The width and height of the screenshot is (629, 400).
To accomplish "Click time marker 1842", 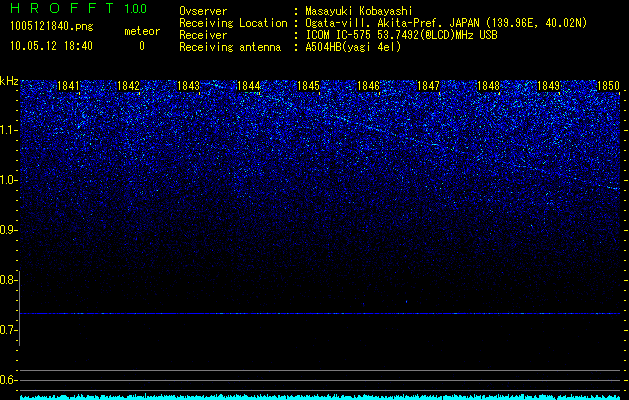I will tap(128, 86).
